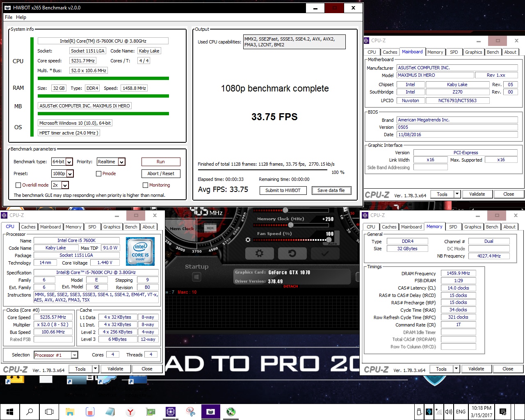Image resolution: width=525 pixels, height=420 pixels.
Task: Enable the Overkill mode checkbox
Action: click(18, 185)
